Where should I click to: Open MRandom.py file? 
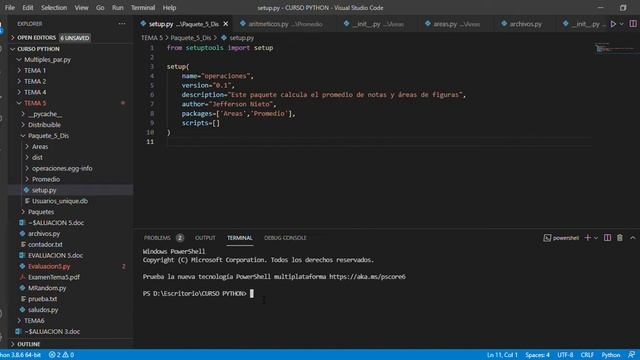point(47,288)
